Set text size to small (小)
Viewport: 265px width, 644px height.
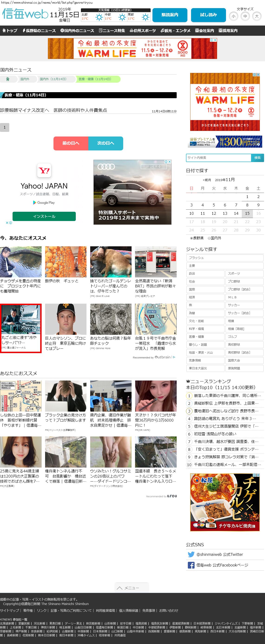point(233,16)
